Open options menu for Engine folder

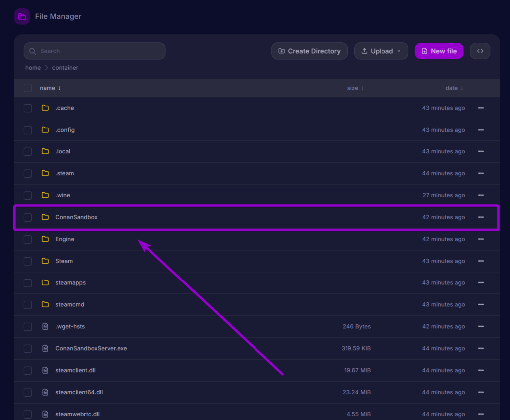click(481, 239)
